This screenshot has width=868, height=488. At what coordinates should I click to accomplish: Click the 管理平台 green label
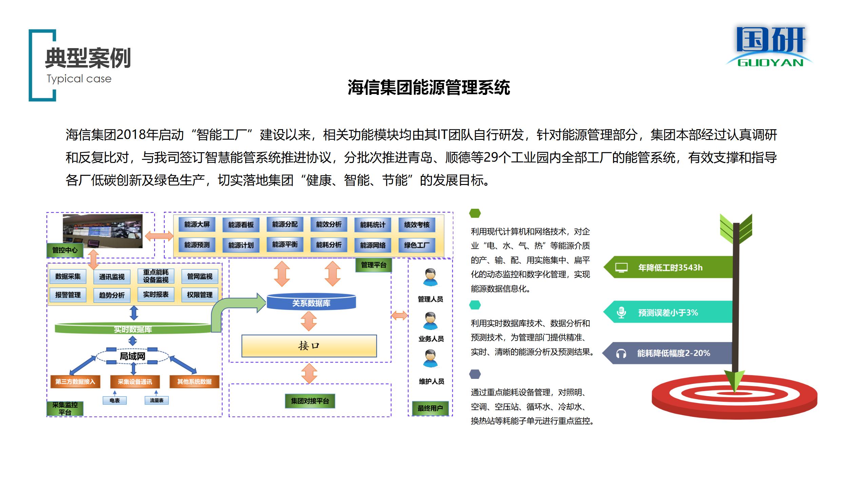coord(374,265)
